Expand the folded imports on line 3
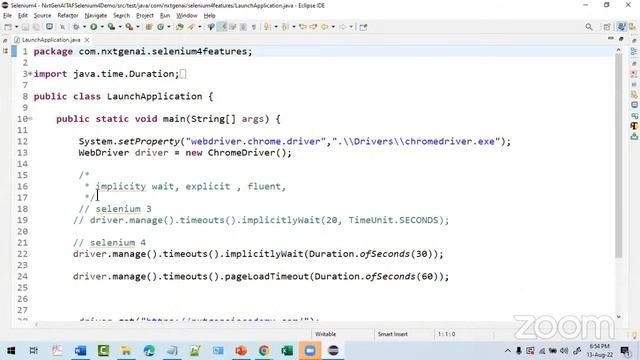Screen dimensions: 640x360 pyautogui.click(x=30, y=74)
